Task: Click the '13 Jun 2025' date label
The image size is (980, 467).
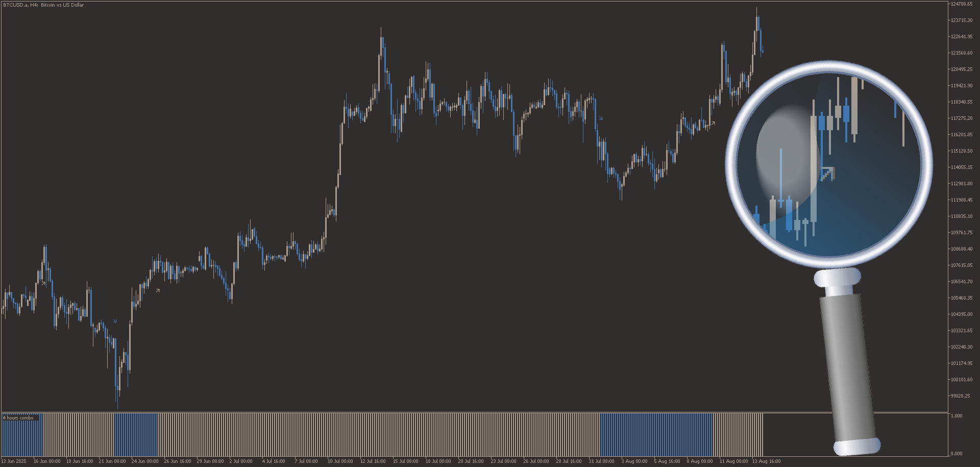Action: click(14, 461)
